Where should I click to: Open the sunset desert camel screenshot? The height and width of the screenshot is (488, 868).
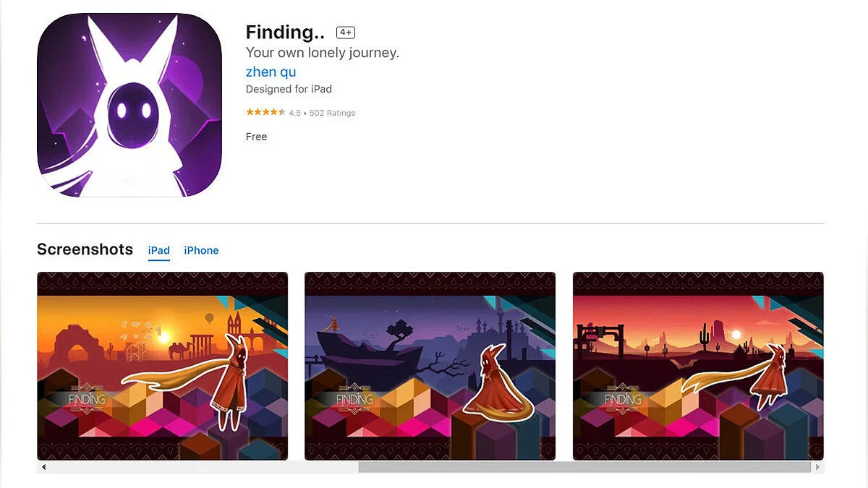tap(163, 366)
